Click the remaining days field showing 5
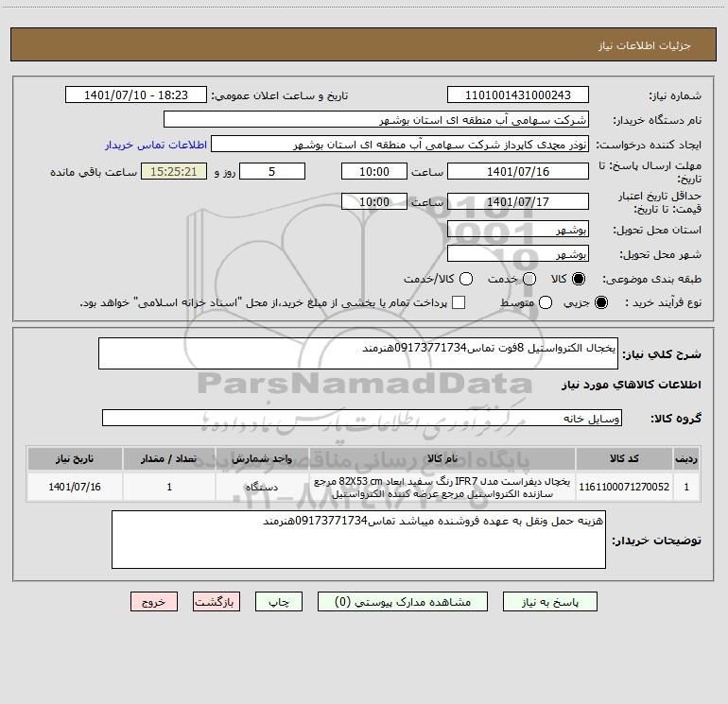This screenshot has height=704, width=728. [x=272, y=171]
